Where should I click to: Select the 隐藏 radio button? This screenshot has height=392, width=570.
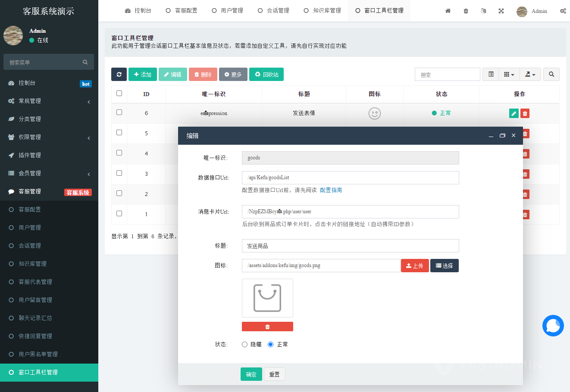tap(244, 344)
